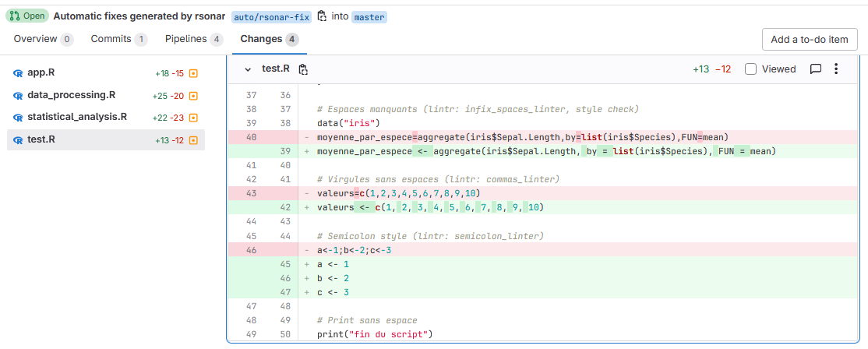Click the R file icon beside data_processing.R
Viewport: 868px width, 349px height.
click(17, 95)
